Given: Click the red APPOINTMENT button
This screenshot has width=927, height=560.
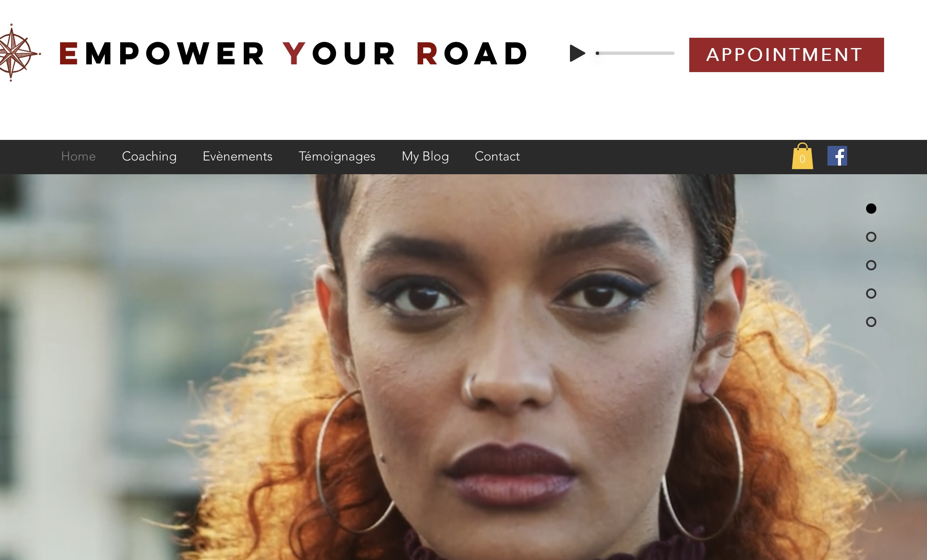Looking at the screenshot, I should click(786, 55).
